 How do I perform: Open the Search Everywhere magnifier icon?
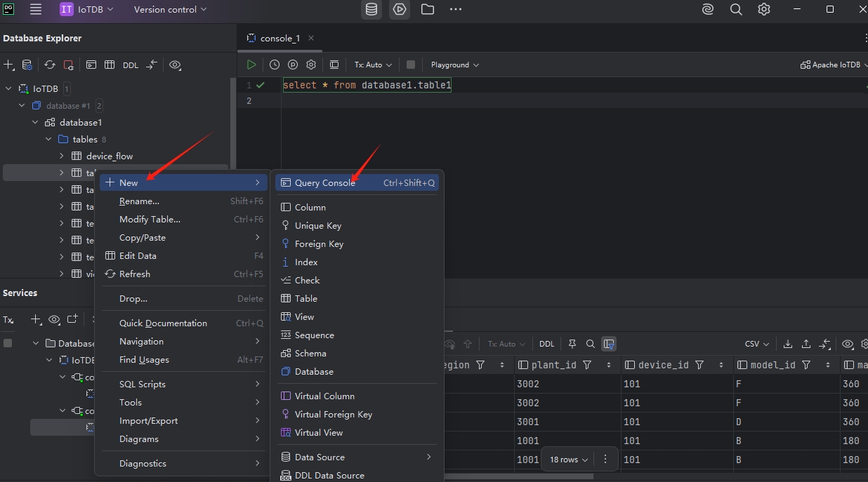[736, 10]
